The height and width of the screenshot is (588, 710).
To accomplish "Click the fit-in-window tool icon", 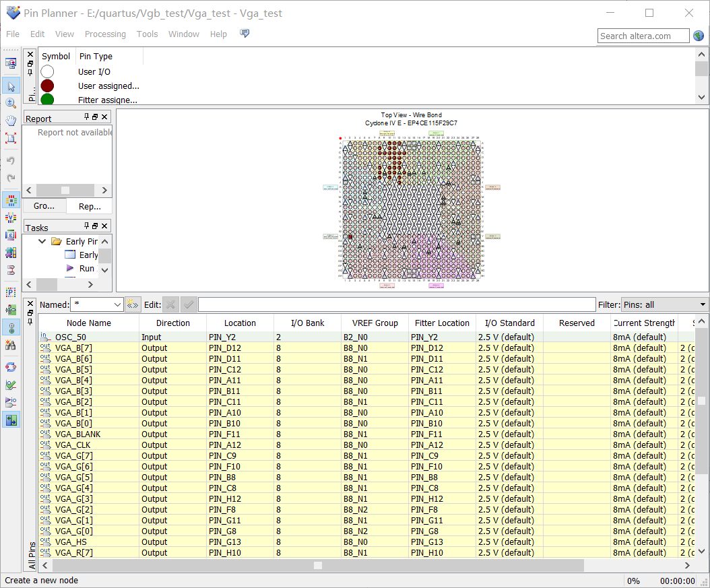I will [x=11, y=137].
